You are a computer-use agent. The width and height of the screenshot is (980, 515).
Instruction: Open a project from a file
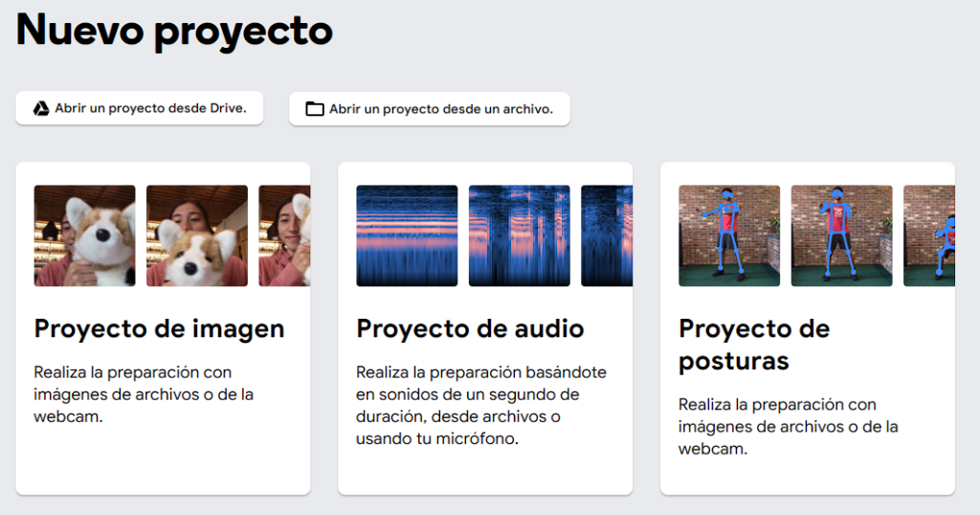pyautogui.click(x=430, y=109)
